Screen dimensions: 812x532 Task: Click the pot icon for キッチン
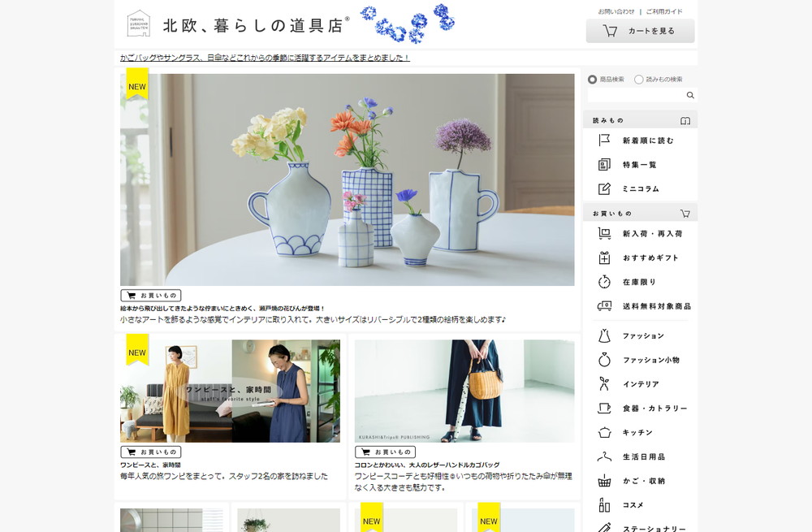pos(604,433)
